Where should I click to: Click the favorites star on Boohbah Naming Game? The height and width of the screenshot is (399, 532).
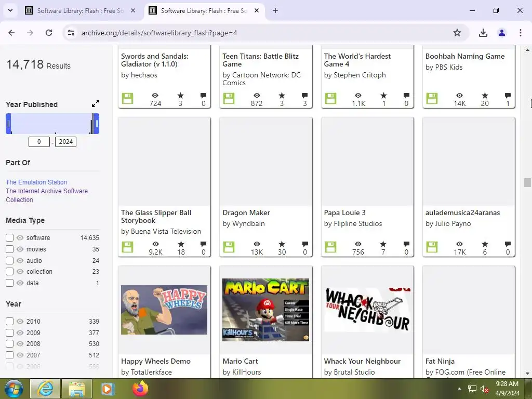(485, 96)
